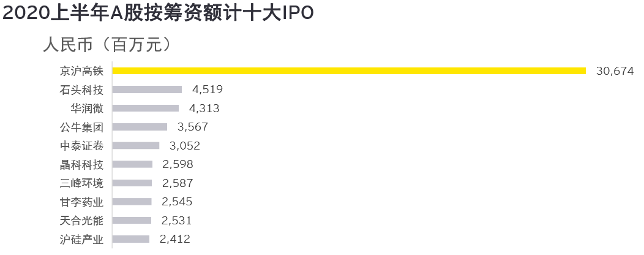Select the 2,412 data label
644x255 pixels.
pos(175,239)
